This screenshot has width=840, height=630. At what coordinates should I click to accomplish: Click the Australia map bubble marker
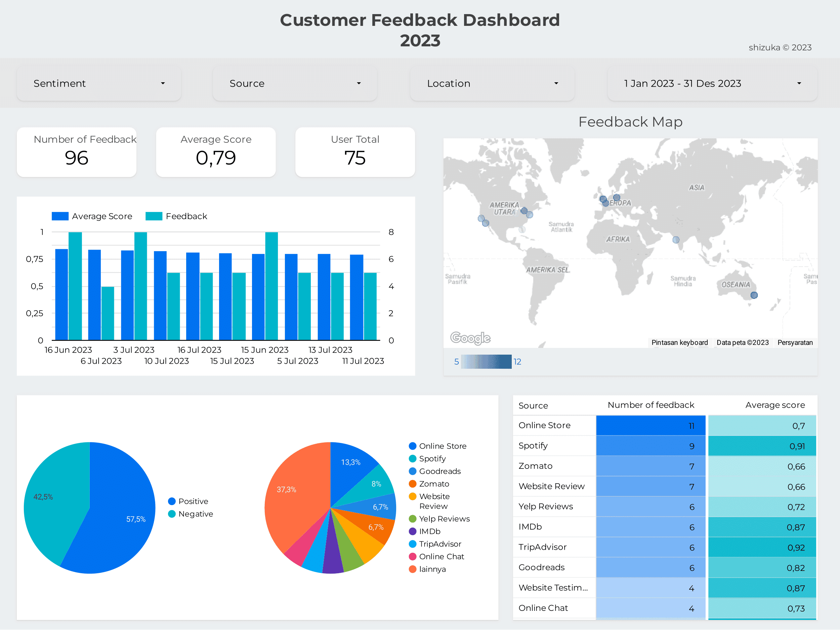[754, 295]
